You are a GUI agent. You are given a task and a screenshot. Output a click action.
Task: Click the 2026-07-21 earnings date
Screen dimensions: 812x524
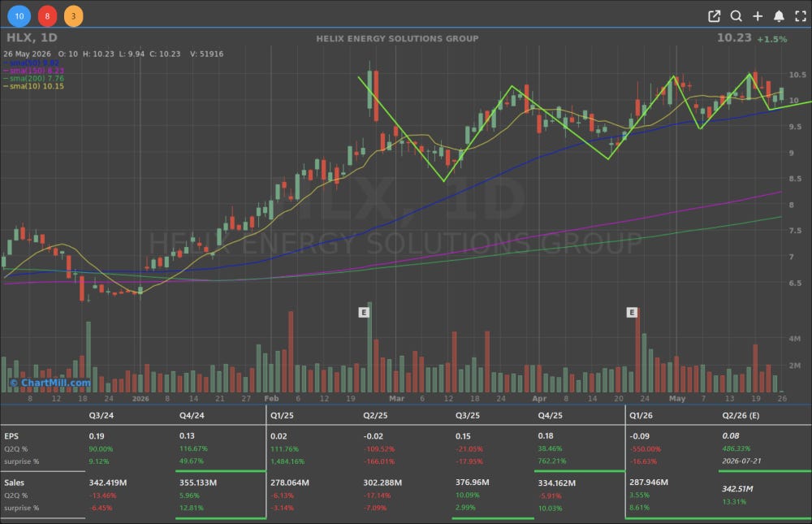click(741, 461)
